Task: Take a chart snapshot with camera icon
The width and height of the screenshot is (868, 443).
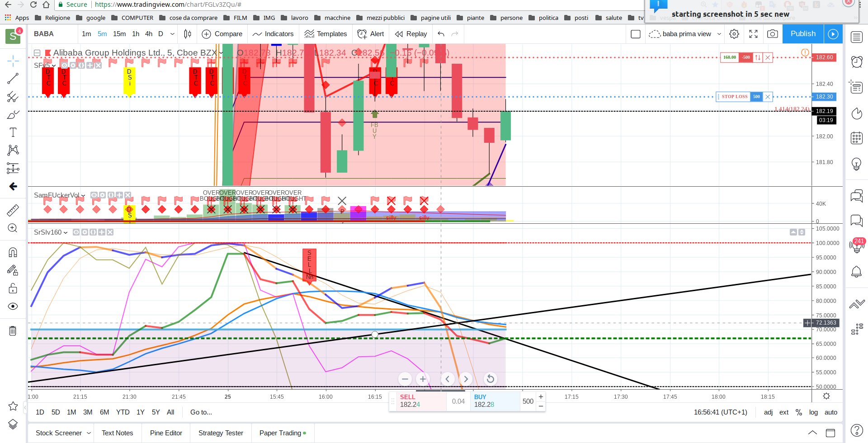Action: pos(773,34)
